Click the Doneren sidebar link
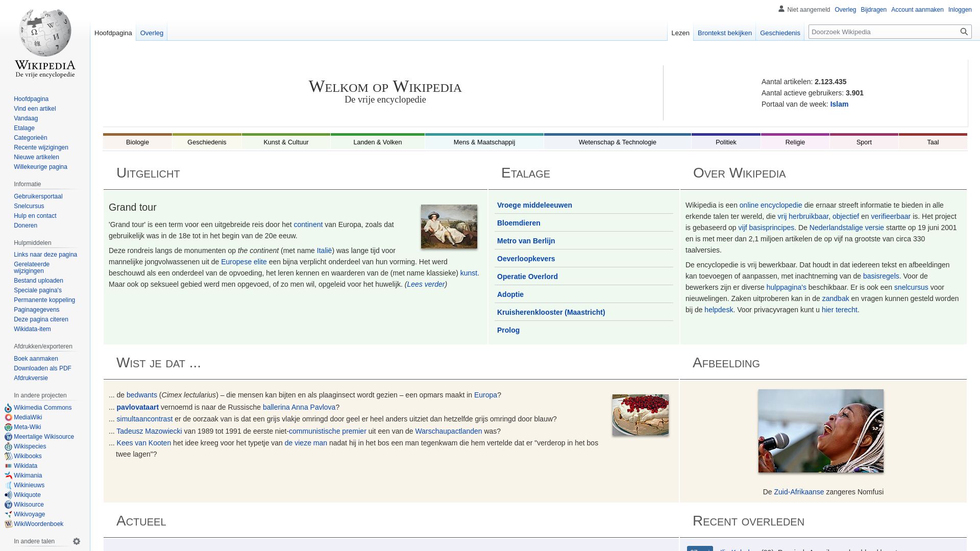The image size is (980, 551). pos(26,226)
